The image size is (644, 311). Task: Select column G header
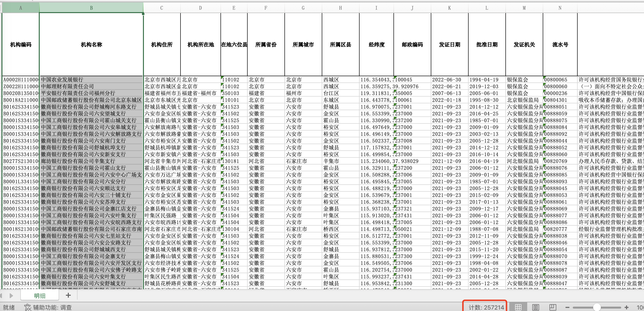[303, 8]
